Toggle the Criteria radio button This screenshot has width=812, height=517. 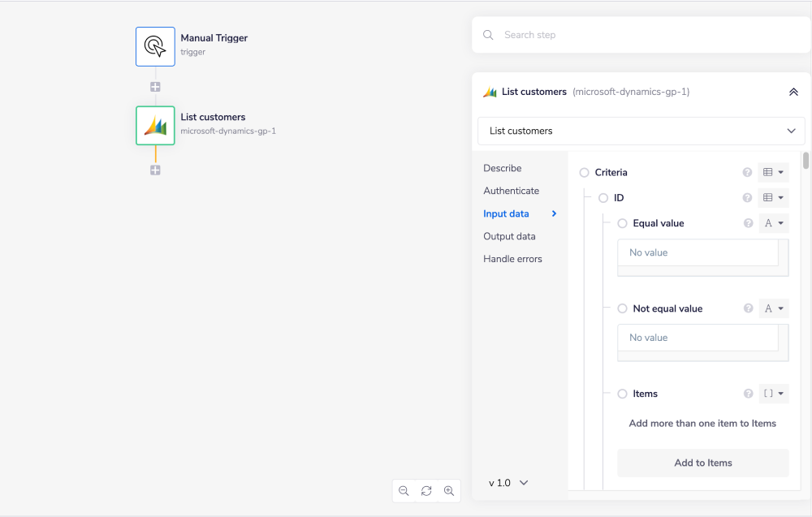point(585,172)
